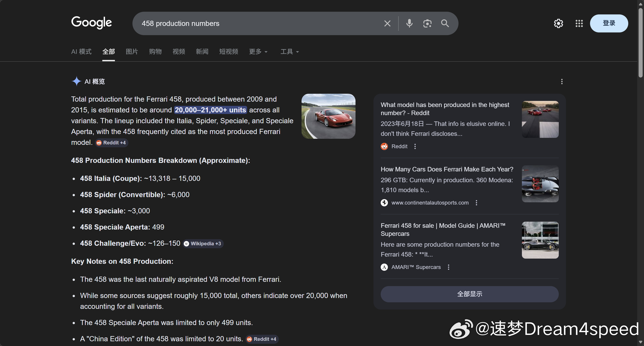This screenshot has width=644, height=346.
Task: Open AI overview three-dot options
Action: (562, 82)
